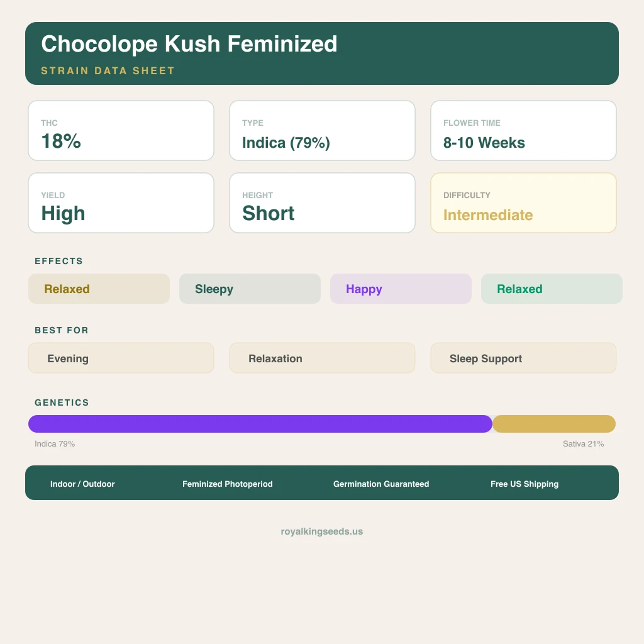
Task: Select Free US Shipping footer item
Action: pyautogui.click(x=525, y=484)
